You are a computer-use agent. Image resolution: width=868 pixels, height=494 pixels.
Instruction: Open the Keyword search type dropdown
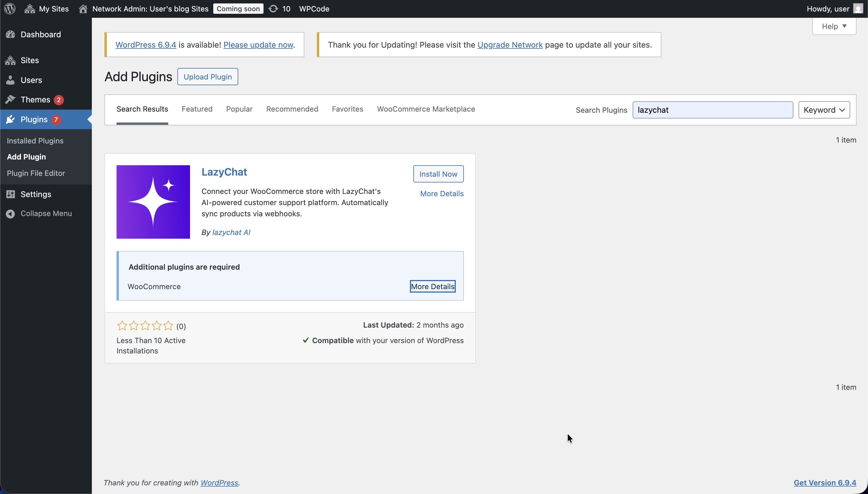(x=824, y=110)
